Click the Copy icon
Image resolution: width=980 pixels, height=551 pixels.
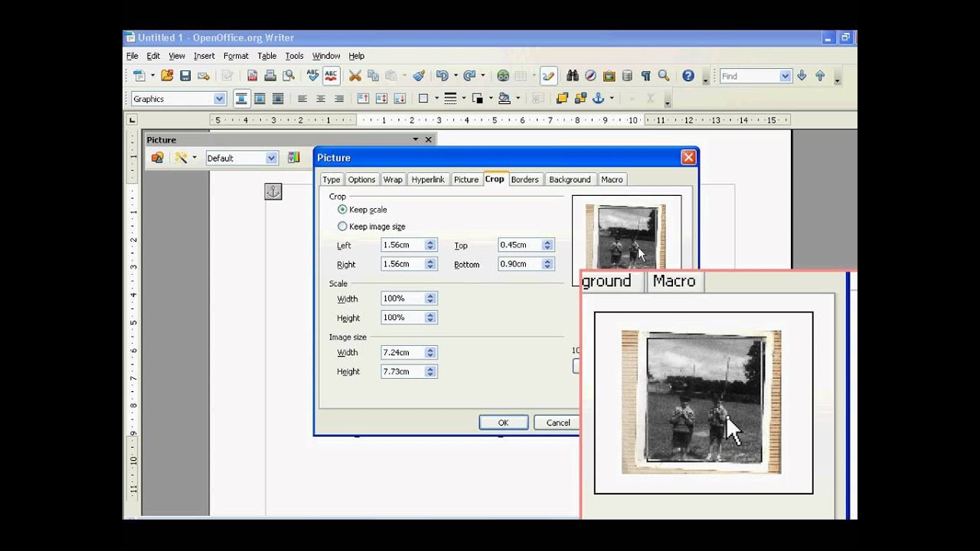point(374,76)
